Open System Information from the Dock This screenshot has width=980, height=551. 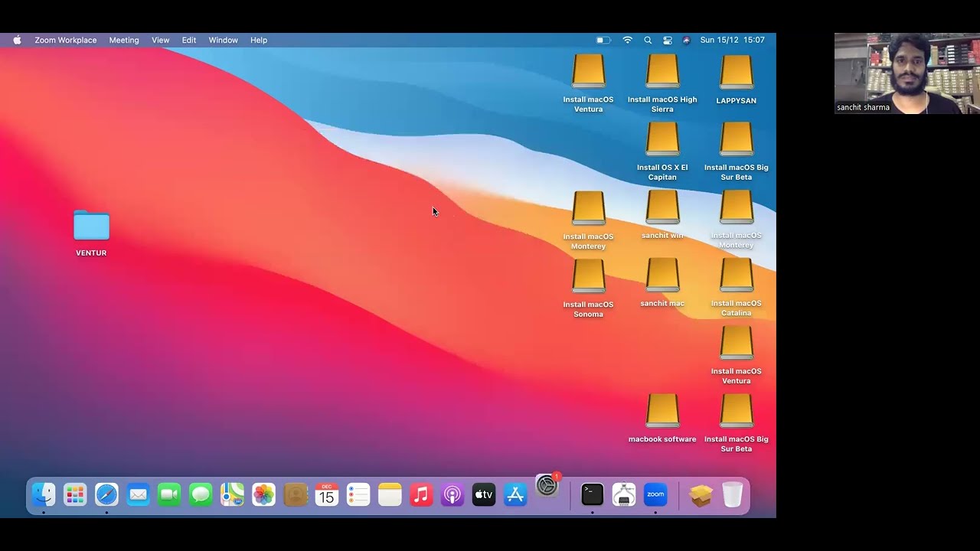point(624,495)
